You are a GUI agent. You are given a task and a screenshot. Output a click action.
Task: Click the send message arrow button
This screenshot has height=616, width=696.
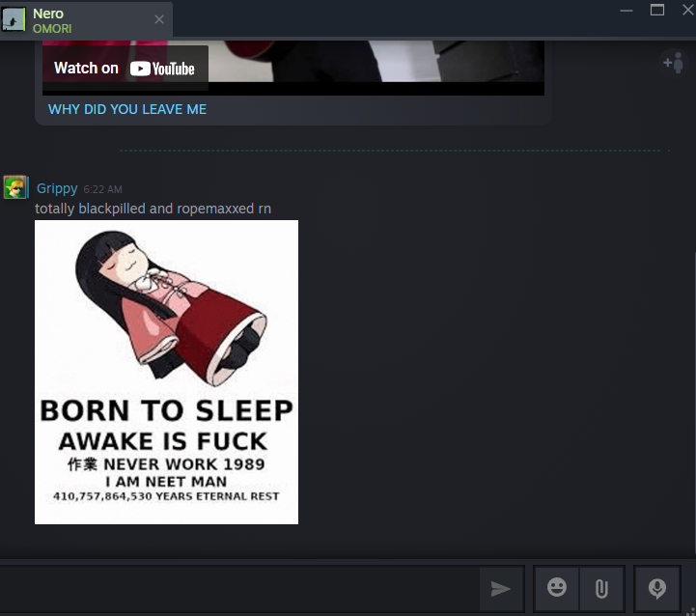tap(501, 589)
